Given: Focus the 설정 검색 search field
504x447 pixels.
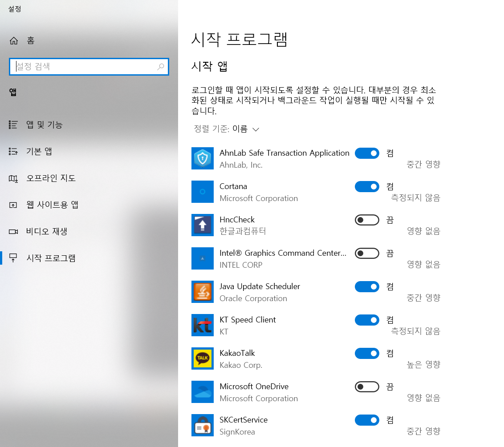Looking at the screenshot, I should pyautogui.click(x=89, y=66).
